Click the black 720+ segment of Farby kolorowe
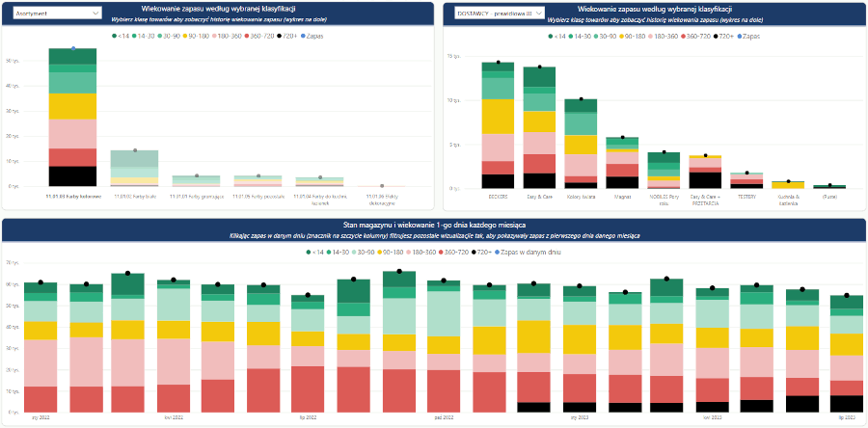 click(x=73, y=176)
